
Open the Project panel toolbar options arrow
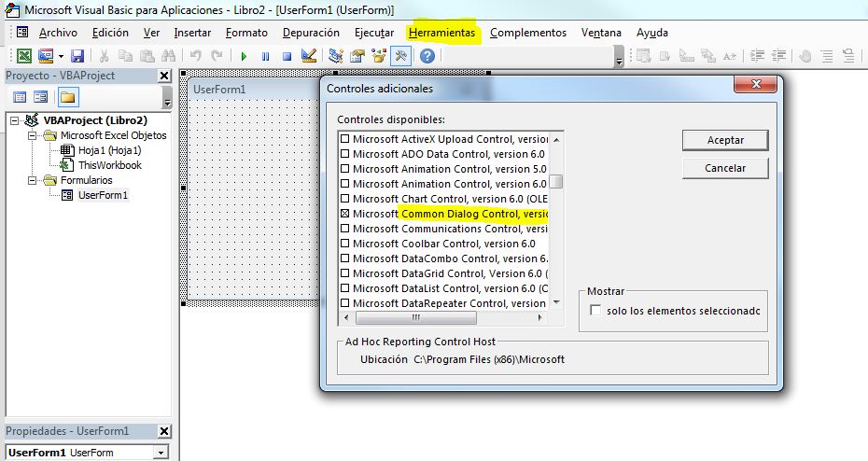pos(167,99)
